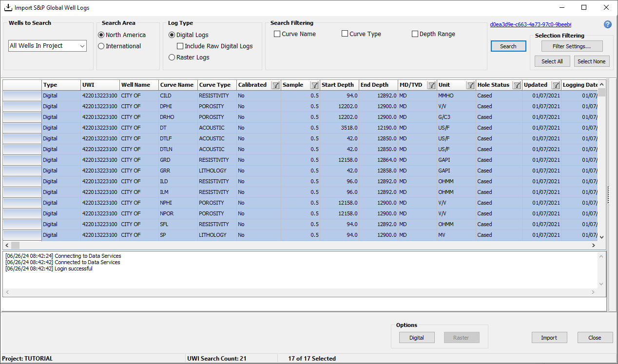Tick Include Raw Digital Logs checkbox

[180, 46]
